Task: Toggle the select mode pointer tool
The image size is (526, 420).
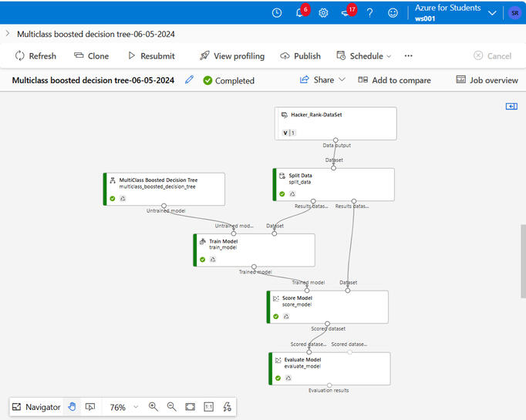Action: tap(90, 407)
